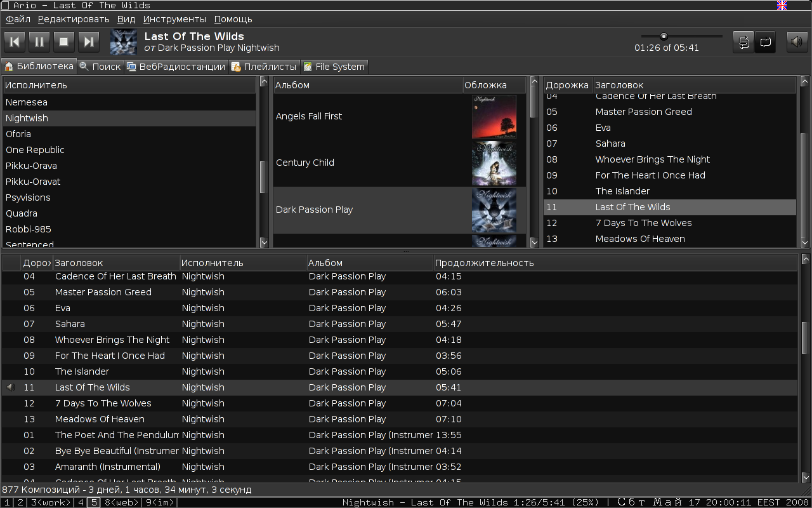Select Meadows Of Heaven in library pane
The image size is (812, 508).
coord(670,239)
